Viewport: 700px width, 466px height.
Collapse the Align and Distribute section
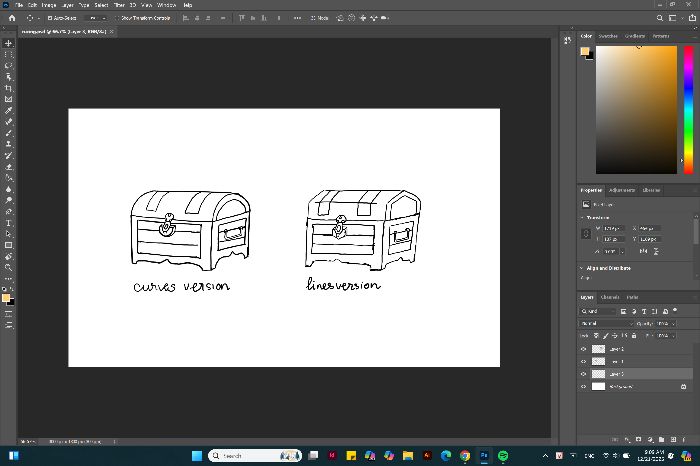[582, 268]
